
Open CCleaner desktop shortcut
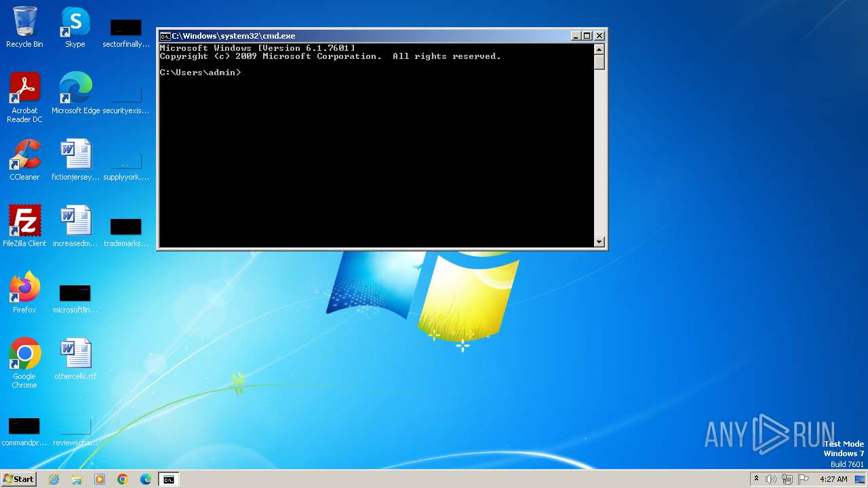(24, 160)
